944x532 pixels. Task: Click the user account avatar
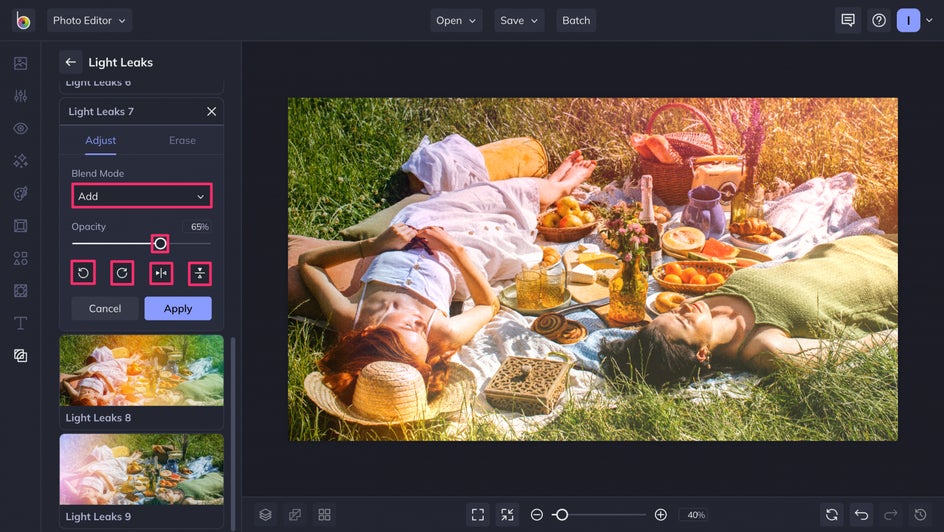(908, 20)
